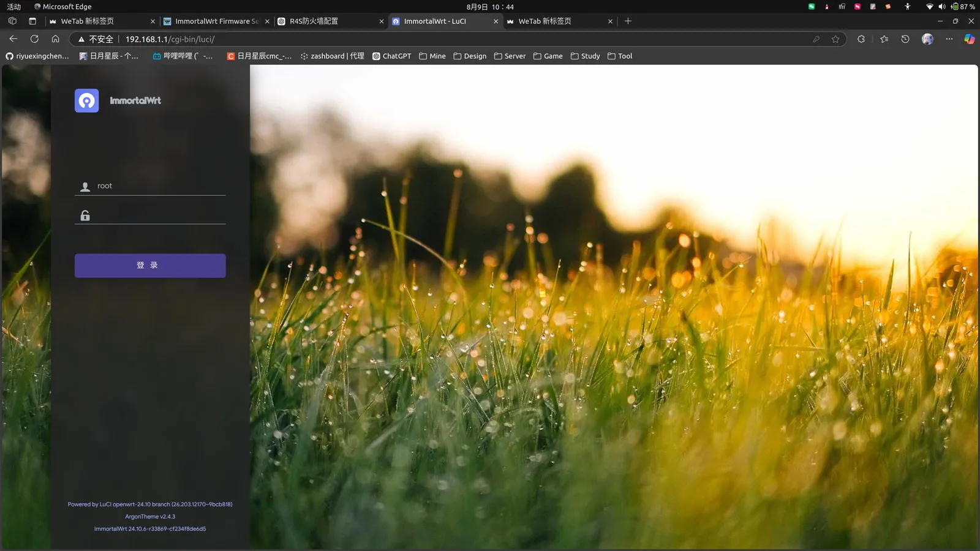Click the profile avatar icon

click(927, 39)
